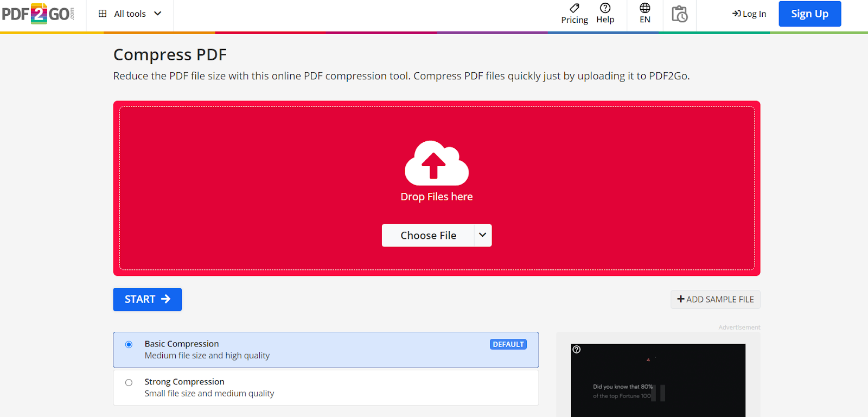Click 'Small file size and medium quality' text
The height and width of the screenshot is (417, 868).
click(x=209, y=394)
